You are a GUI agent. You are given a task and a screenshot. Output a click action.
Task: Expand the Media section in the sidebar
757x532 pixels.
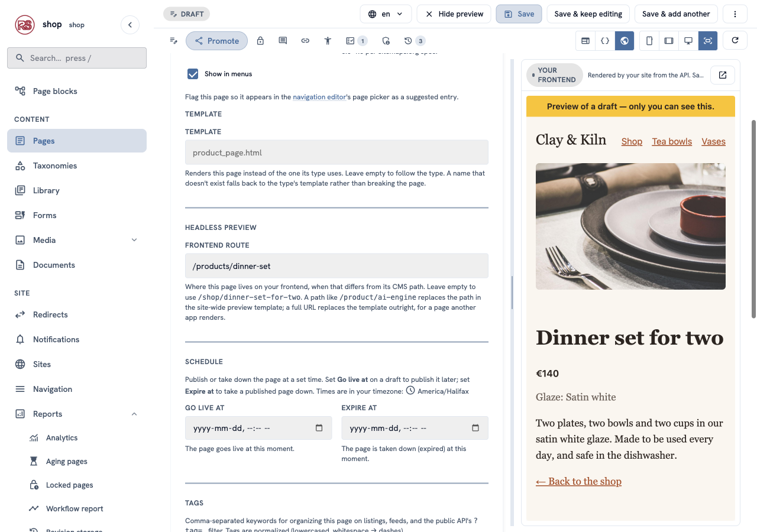click(x=134, y=240)
